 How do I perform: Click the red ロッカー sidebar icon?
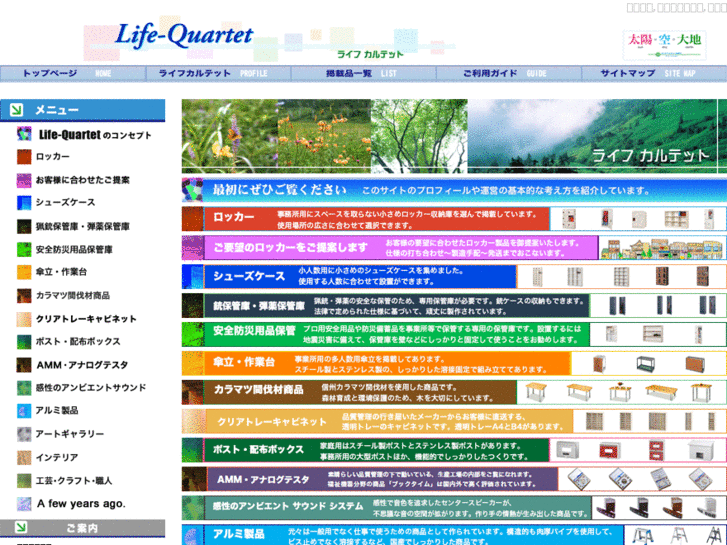pyautogui.click(x=24, y=157)
